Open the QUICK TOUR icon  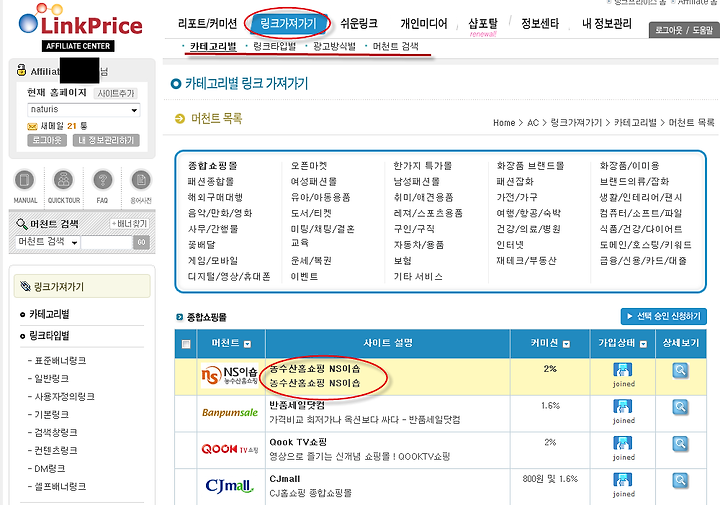(64, 180)
